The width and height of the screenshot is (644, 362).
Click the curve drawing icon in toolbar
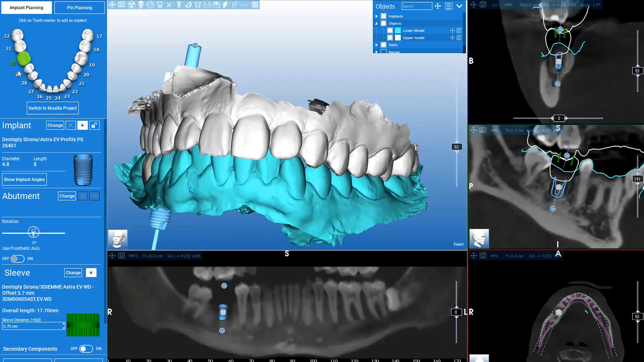tap(245, 5)
